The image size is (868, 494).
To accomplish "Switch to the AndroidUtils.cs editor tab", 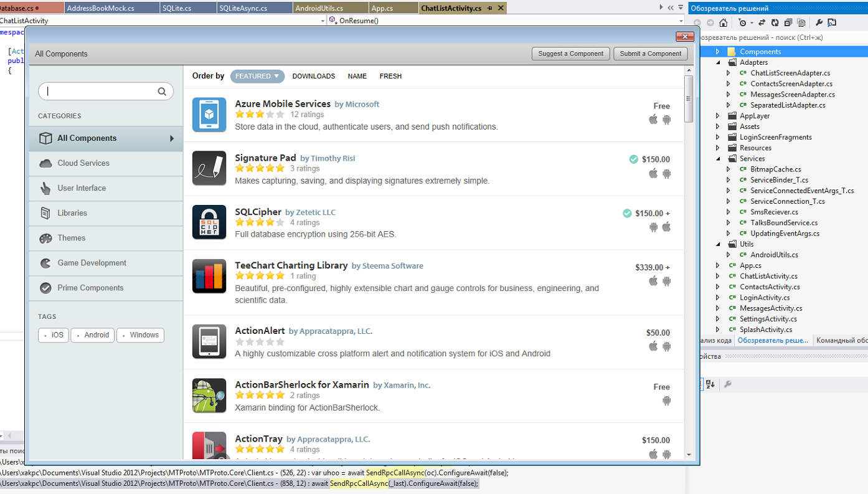I will (x=330, y=8).
